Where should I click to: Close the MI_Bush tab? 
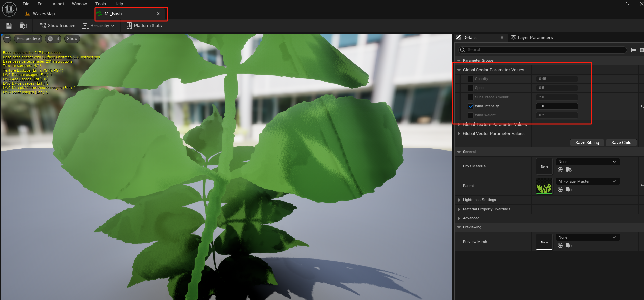(x=158, y=14)
